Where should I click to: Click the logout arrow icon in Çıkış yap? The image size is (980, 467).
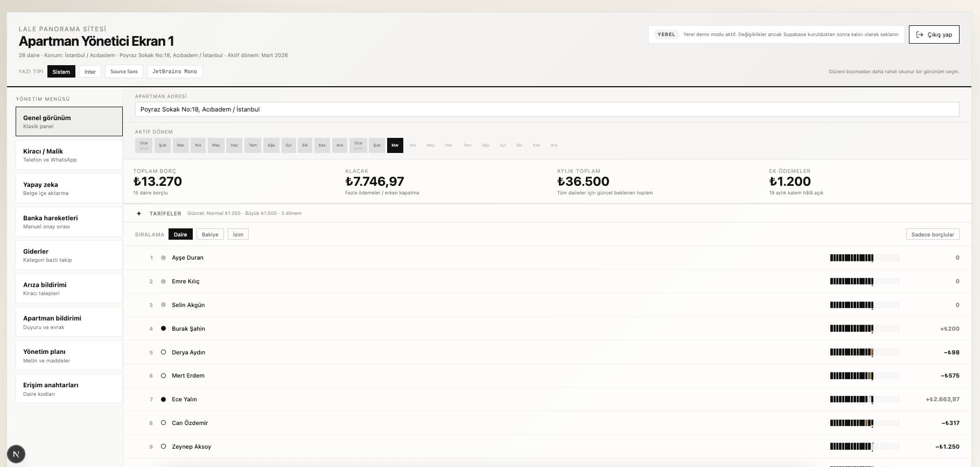(920, 34)
